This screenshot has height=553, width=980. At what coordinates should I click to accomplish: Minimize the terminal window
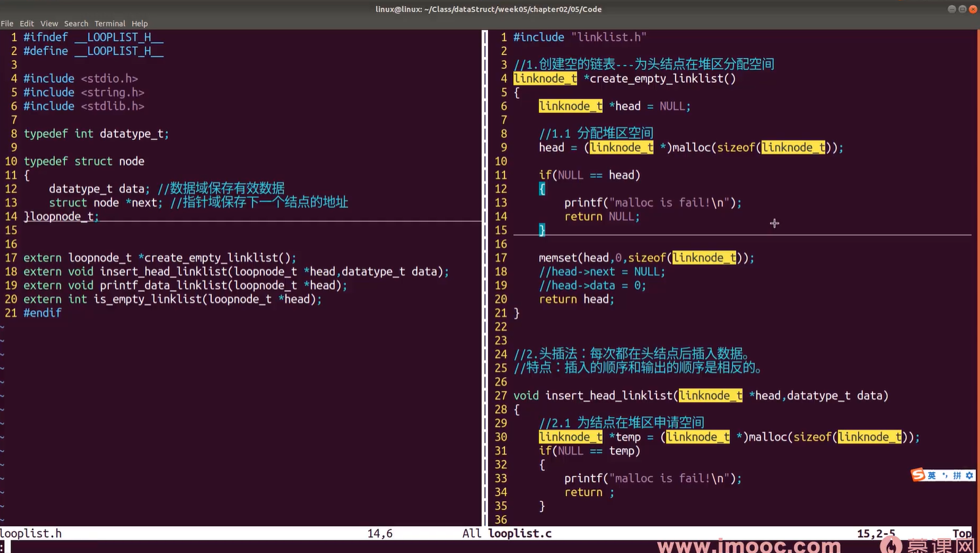click(951, 9)
